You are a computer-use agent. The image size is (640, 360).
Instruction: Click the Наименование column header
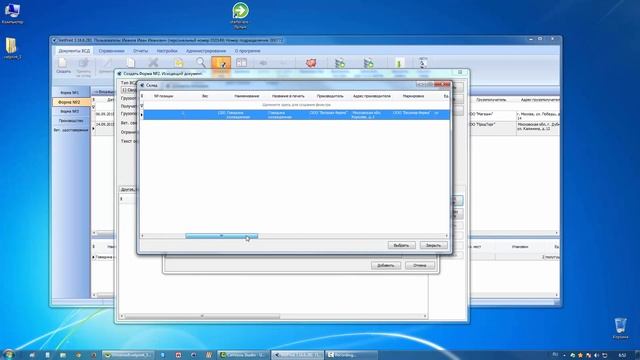pos(247,96)
